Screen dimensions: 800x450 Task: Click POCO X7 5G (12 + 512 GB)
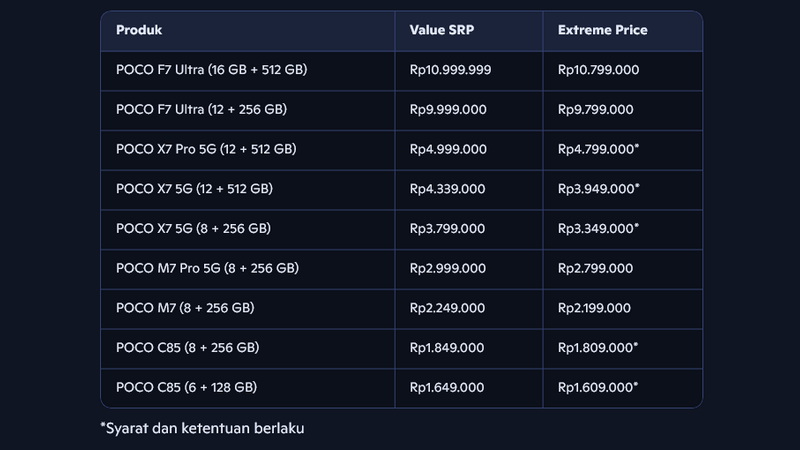[194, 188]
